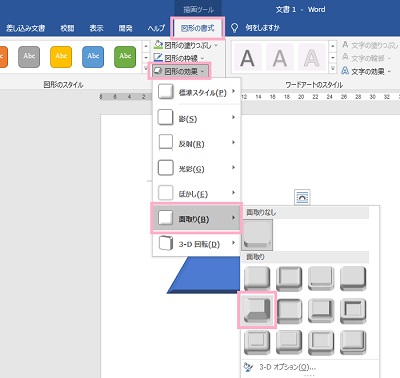Open 反射(R) reflection submenu

(x=197, y=143)
